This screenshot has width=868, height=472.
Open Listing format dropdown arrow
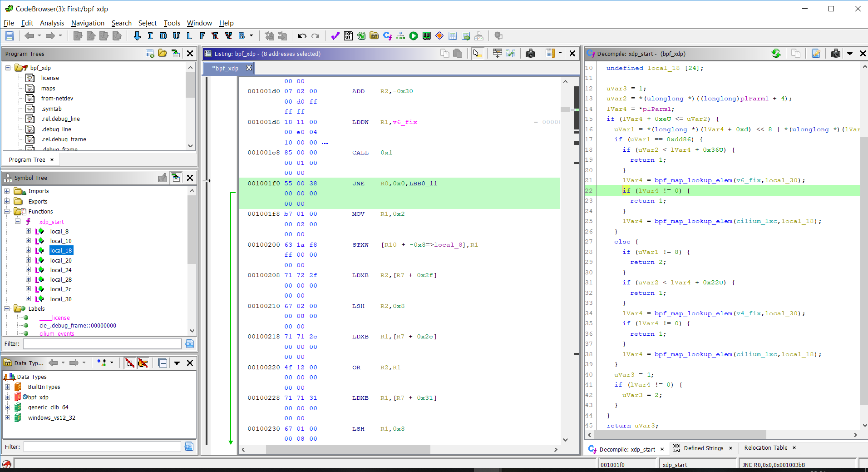(560, 54)
